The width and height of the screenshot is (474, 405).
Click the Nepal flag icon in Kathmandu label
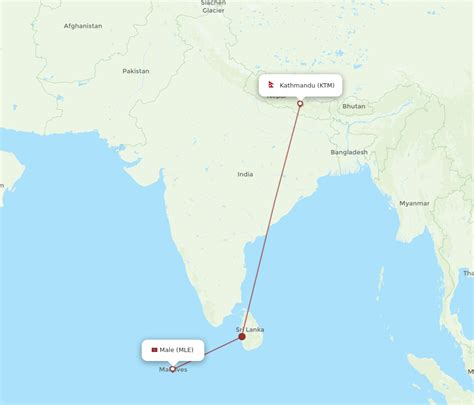(271, 85)
